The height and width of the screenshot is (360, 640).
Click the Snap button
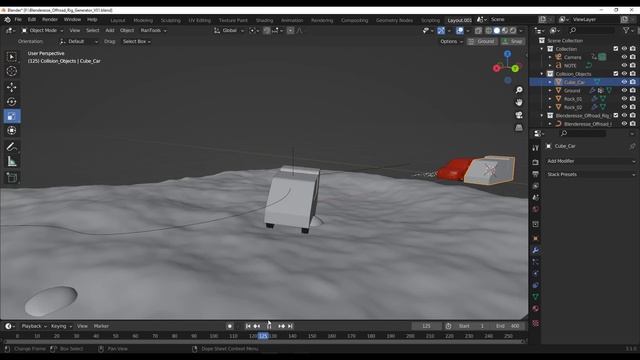513,41
